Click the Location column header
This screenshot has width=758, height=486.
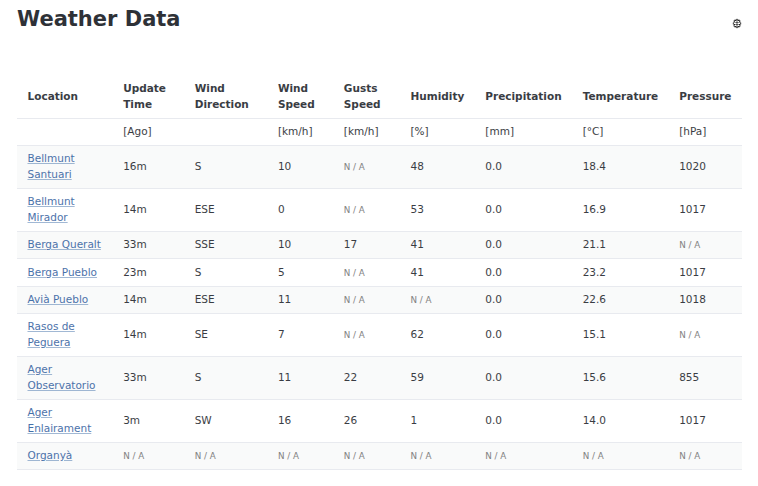click(x=52, y=96)
